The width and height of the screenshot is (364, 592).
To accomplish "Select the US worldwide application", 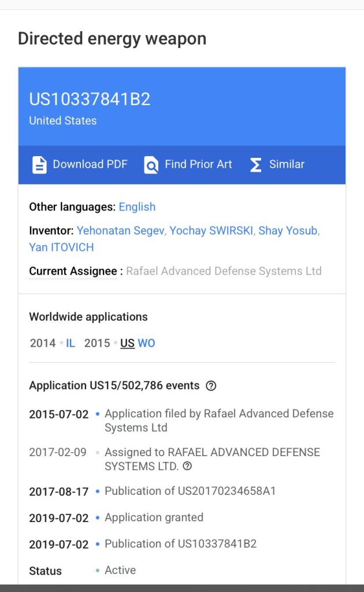I will pos(127,343).
